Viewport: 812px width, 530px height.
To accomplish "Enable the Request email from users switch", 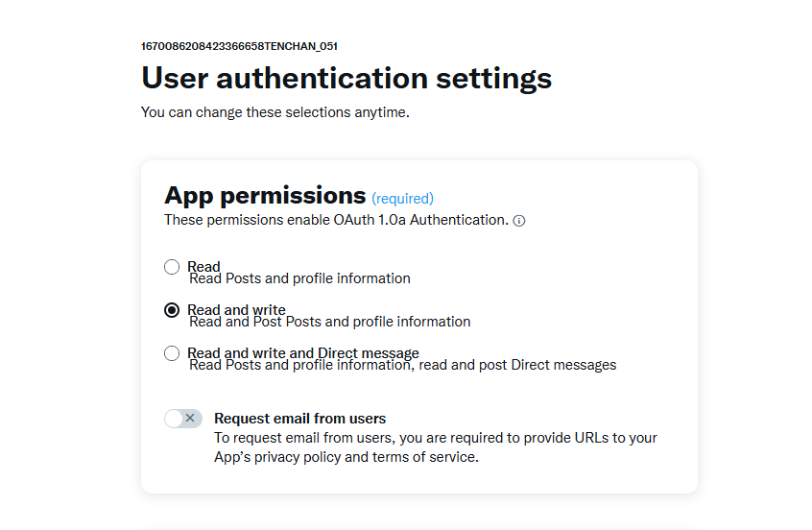I will point(182,418).
